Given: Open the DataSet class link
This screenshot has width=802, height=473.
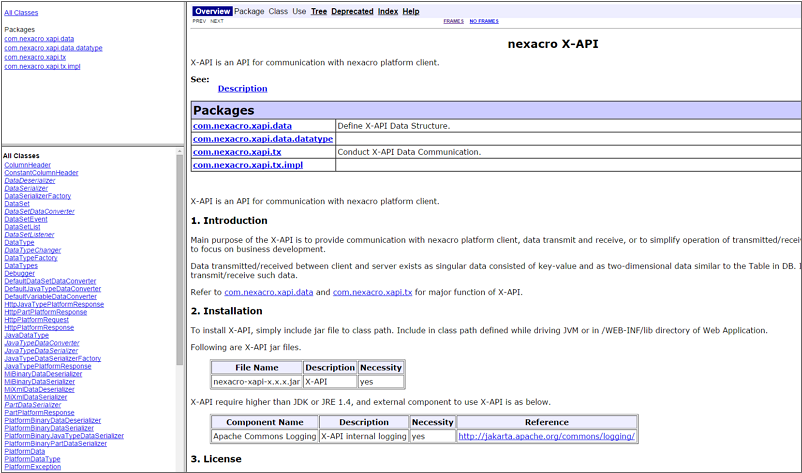Looking at the screenshot, I should (17, 204).
